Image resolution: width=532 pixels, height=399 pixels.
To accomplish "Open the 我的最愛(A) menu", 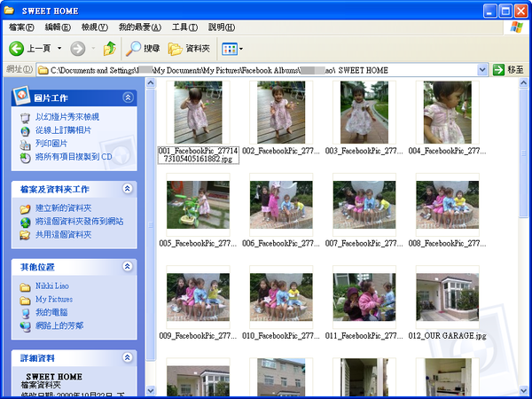I will 140,27.
